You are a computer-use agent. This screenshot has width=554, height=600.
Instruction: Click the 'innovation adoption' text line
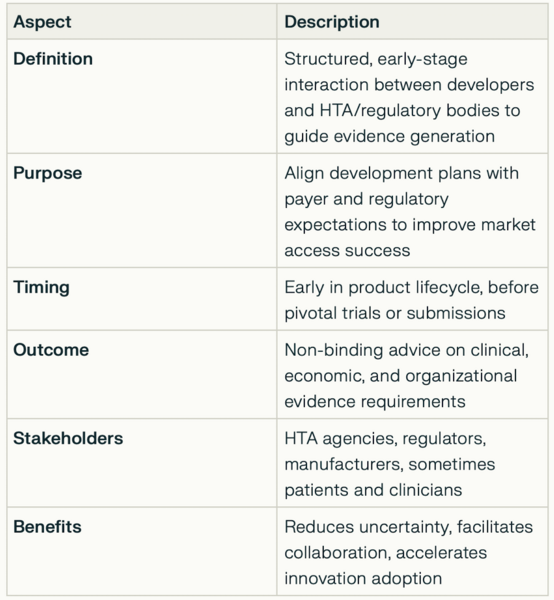coord(363,579)
